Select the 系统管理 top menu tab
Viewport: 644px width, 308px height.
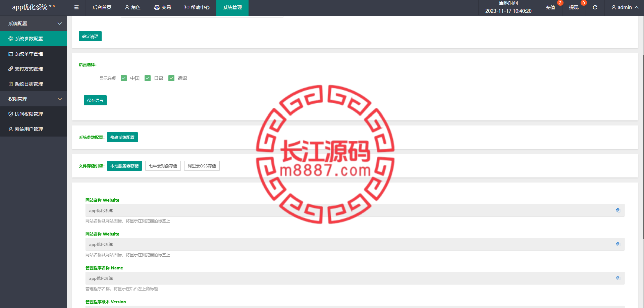232,7
